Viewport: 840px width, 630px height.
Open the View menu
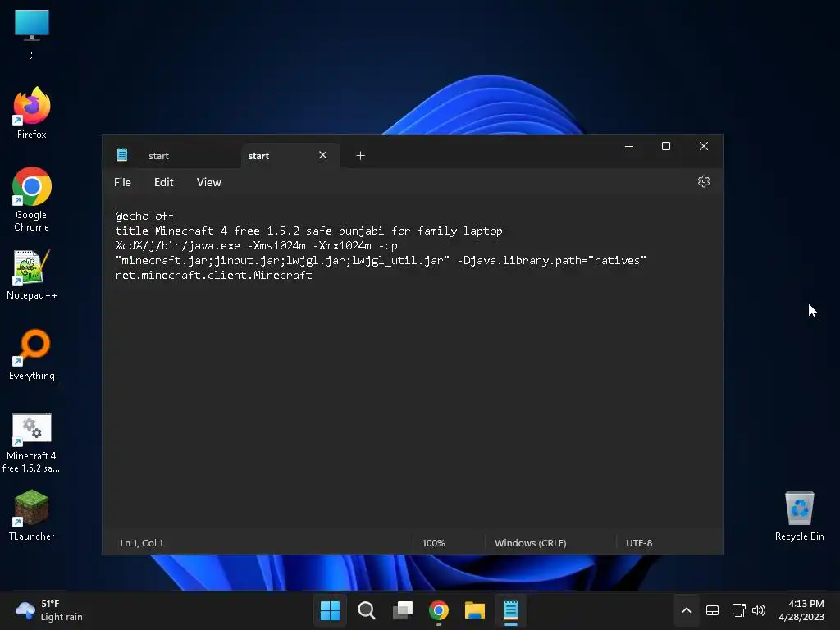208,182
